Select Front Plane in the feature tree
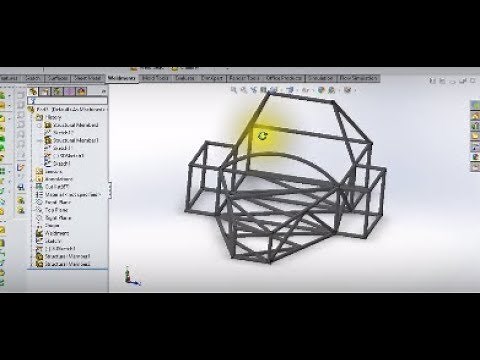480x360 pixels. pos(53,202)
